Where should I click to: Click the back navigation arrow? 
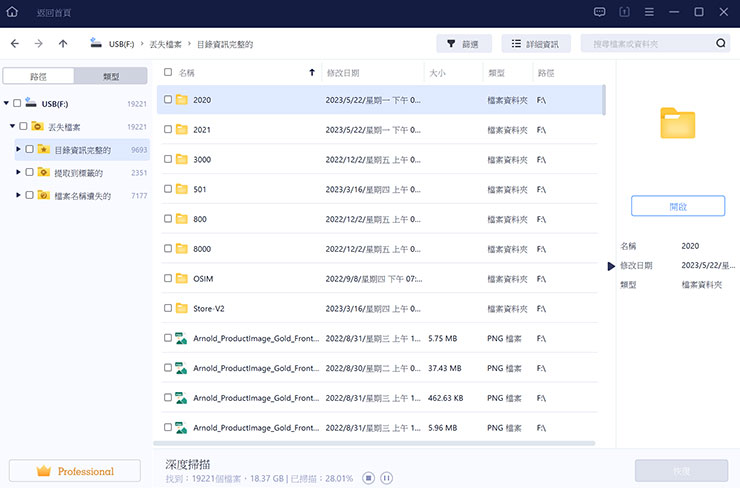(x=14, y=44)
